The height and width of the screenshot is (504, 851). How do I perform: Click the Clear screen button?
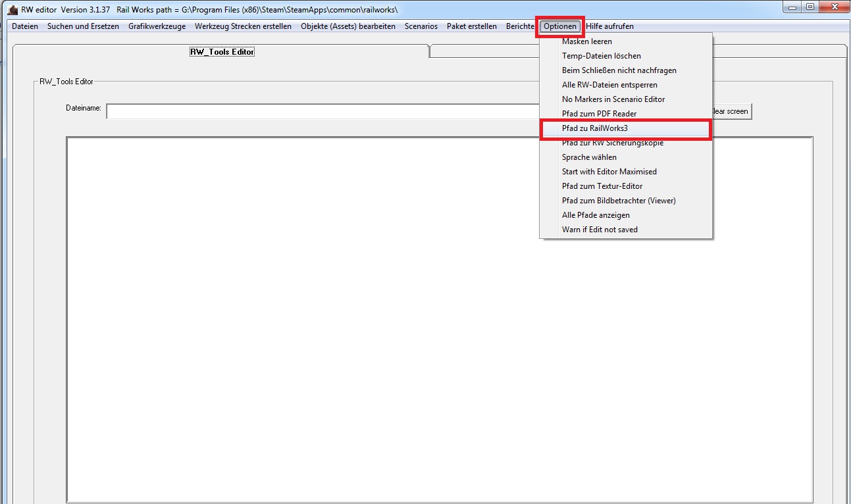731,111
